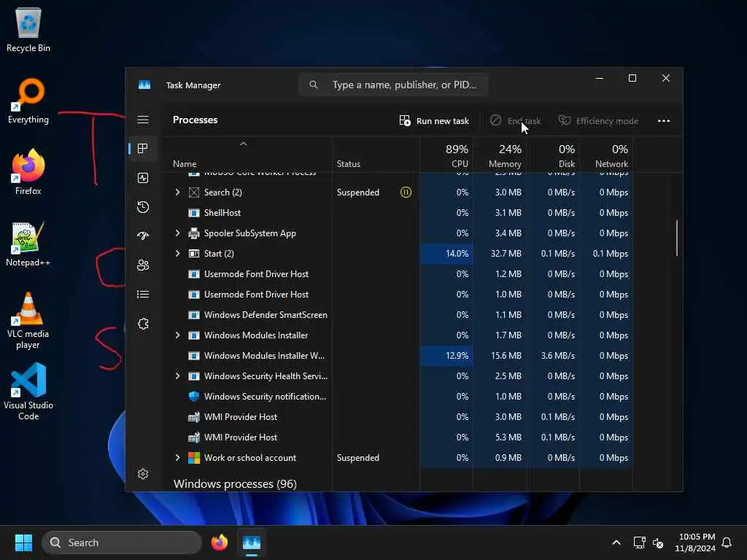Open the Firefox desktop shortcut
The height and width of the screenshot is (560, 747).
click(x=28, y=172)
